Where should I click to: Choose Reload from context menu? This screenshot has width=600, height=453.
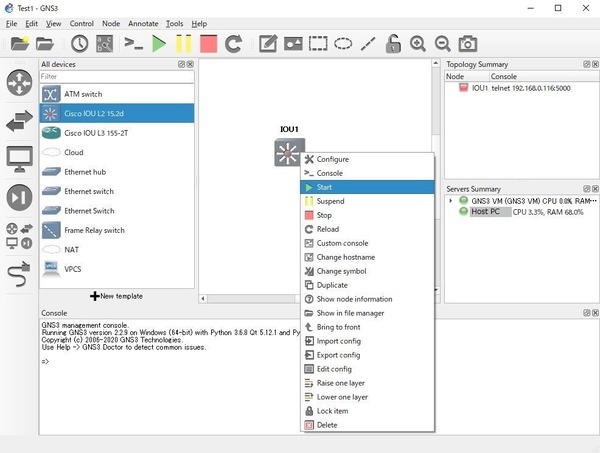coord(367,229)
